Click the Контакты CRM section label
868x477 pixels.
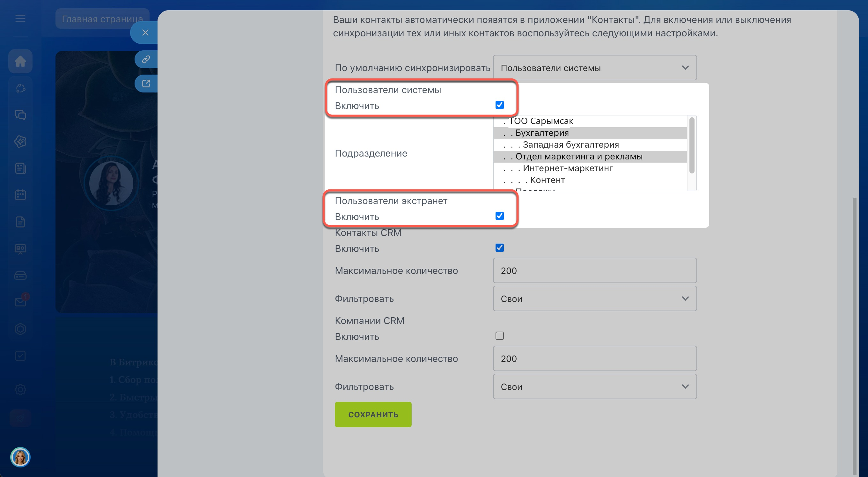click(x=368, y=233)
